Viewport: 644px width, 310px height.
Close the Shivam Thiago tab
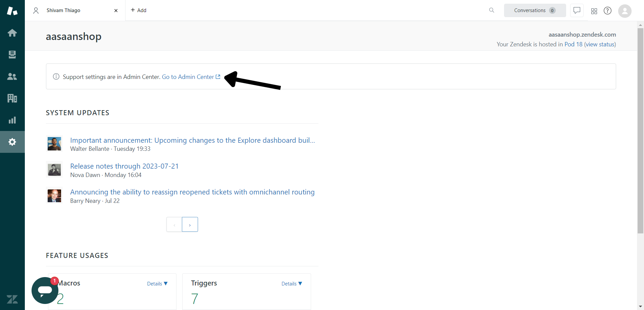pyautogui.click(x=116, y=10)
